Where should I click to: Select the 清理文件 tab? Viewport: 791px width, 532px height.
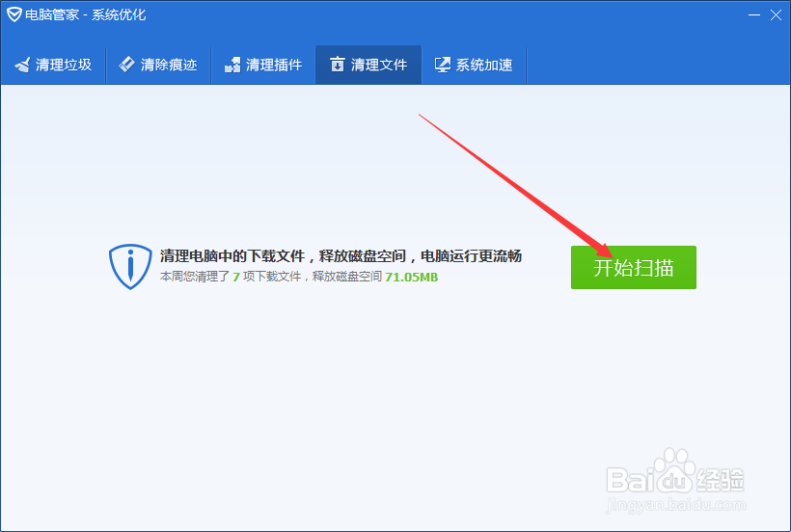pyautogui.click(x=368, y=65)
